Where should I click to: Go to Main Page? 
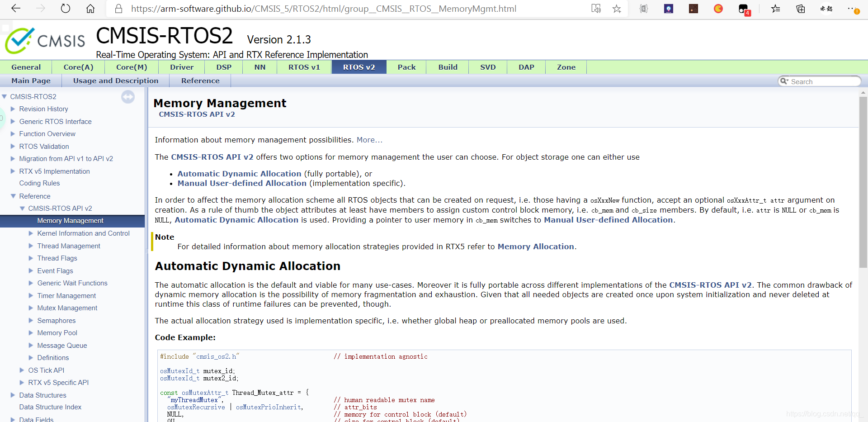[x=31, y=81]
